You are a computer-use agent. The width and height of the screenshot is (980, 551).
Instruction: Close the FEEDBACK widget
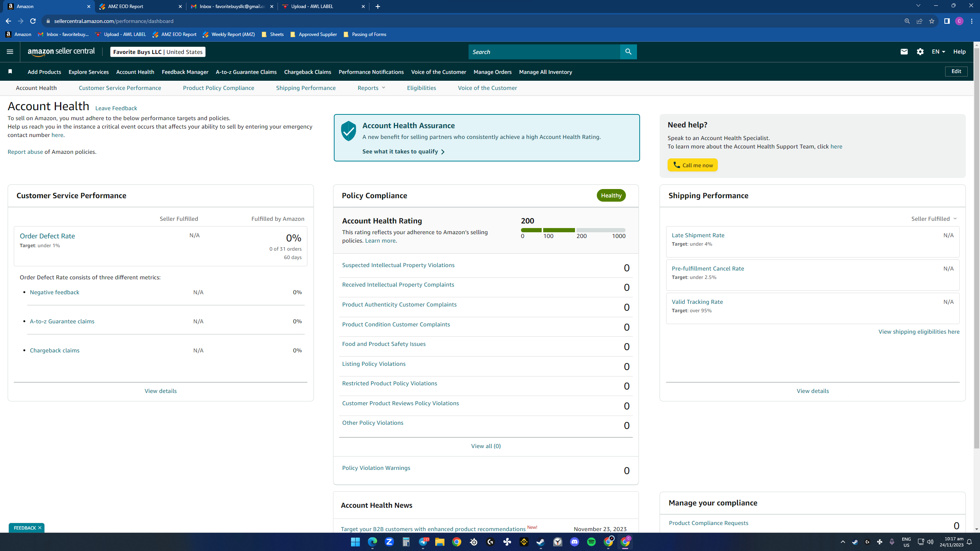coord(39,528)
